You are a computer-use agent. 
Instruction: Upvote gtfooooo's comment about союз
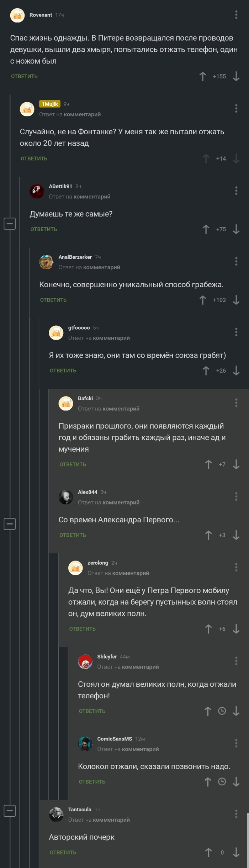click(206, 371)
